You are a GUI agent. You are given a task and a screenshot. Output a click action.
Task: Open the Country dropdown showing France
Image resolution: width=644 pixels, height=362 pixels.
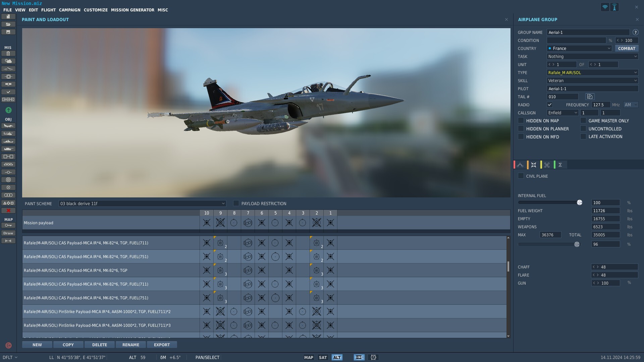click(579, 48)
